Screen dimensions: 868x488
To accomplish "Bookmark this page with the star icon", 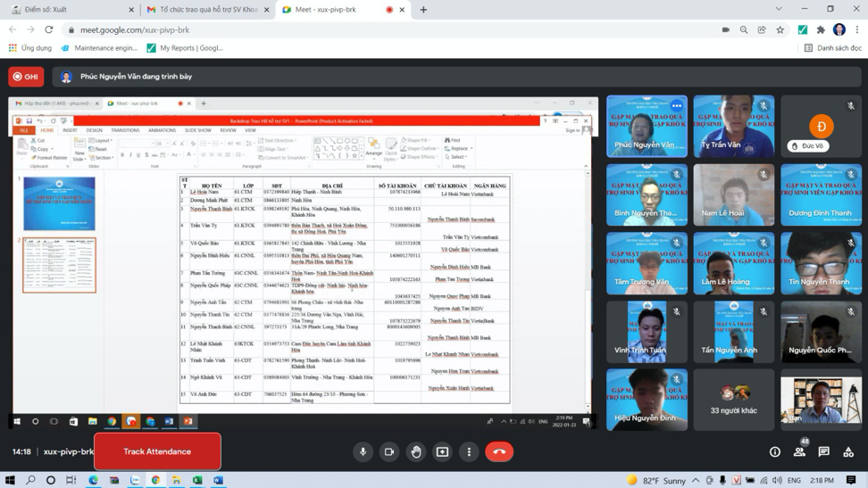I will coord(780,29).
